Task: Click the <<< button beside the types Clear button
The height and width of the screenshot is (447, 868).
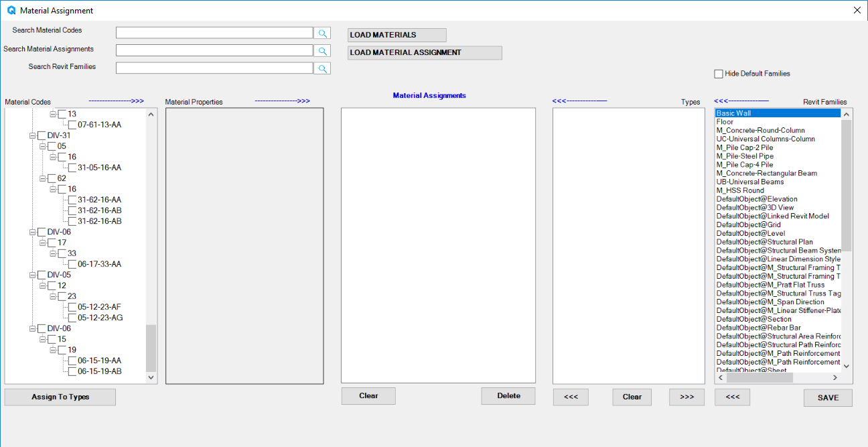Action: click(x=571, y=397)
